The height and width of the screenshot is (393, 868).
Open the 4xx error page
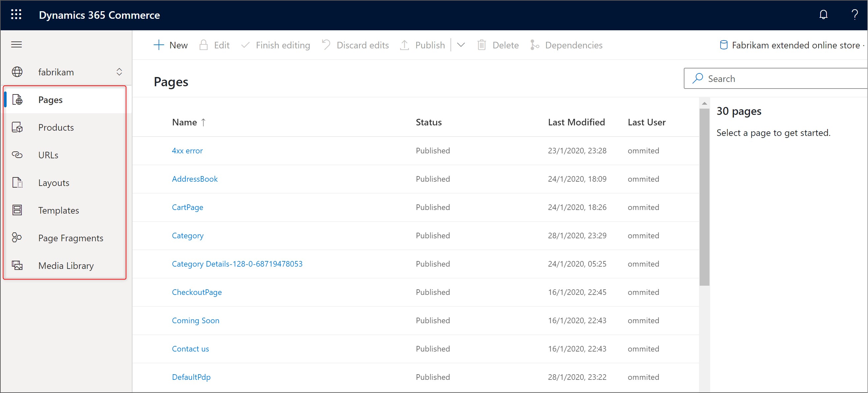point(188,150)
